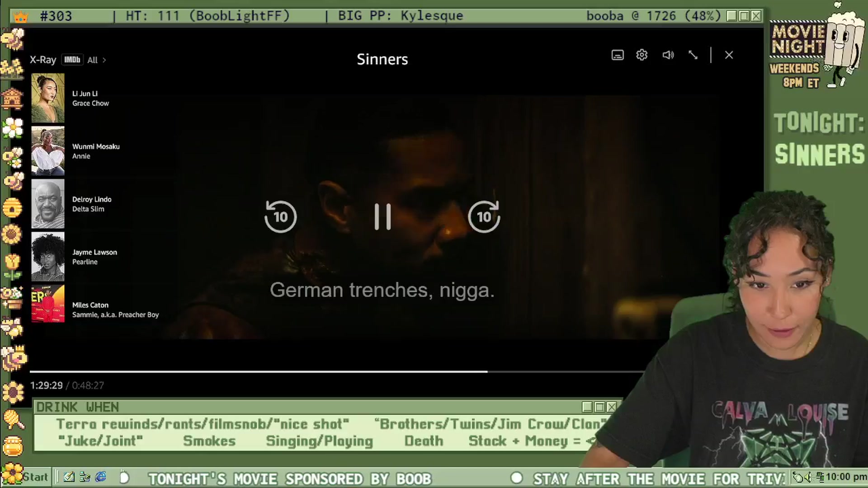Toggle the subtitles and captions icon
868x488 pixels.
[618, 55]
